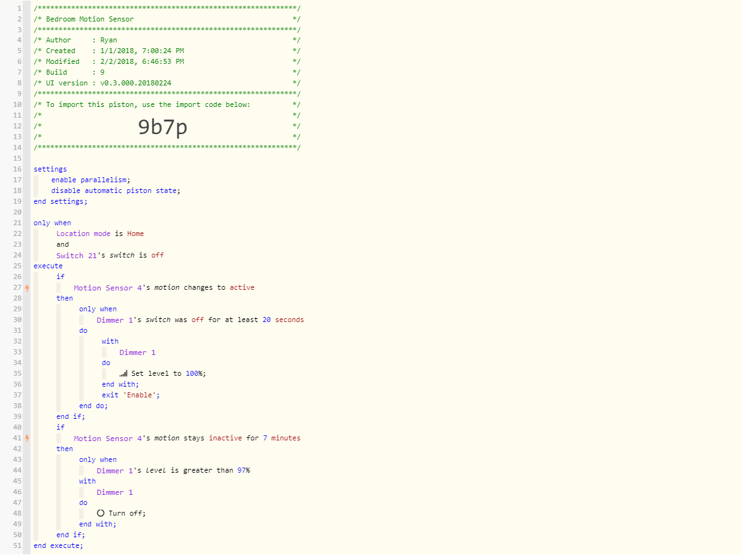Click lightning trigger icon beside motion stays inactive line
The width and height of the screenshot is (746, 560).
(x=27, y=439)
